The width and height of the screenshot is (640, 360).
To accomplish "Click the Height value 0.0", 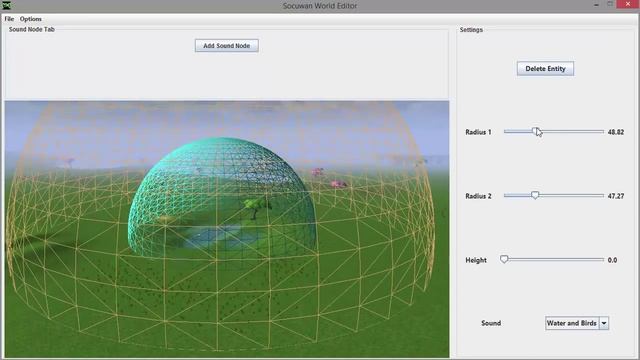I will (612, 260).
